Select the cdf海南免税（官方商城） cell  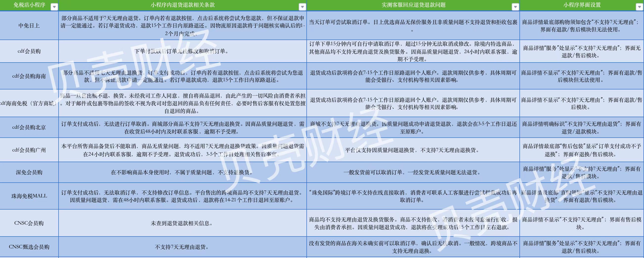29,103
